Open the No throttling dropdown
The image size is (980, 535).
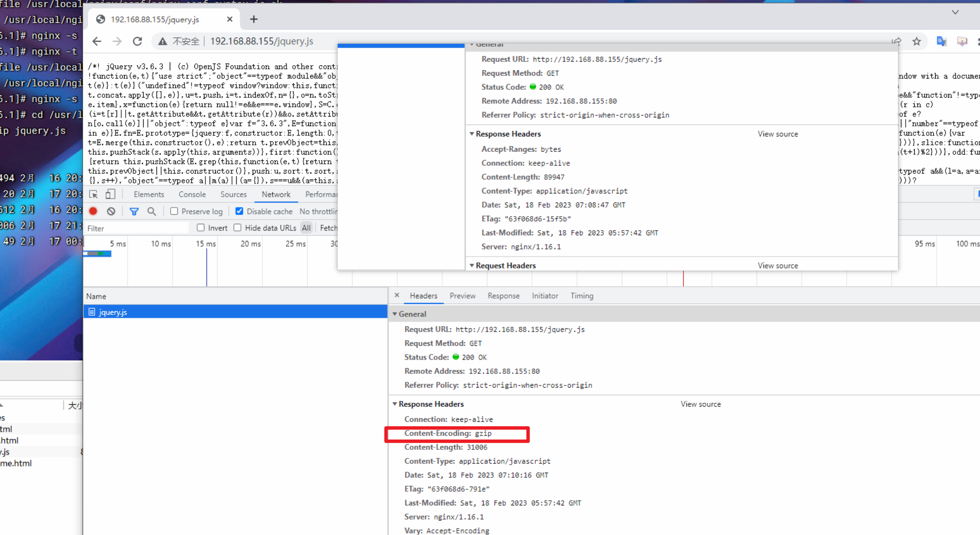tap(319, 211)
